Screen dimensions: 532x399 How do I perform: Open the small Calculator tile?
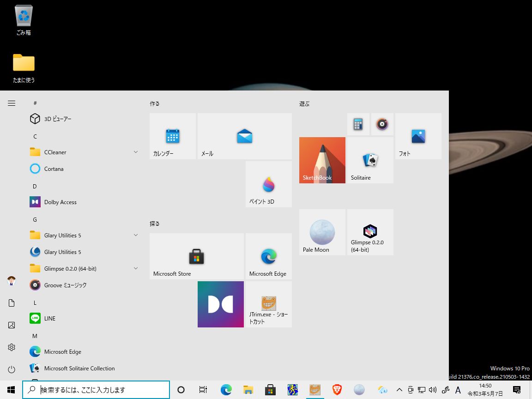pos(358,124)
